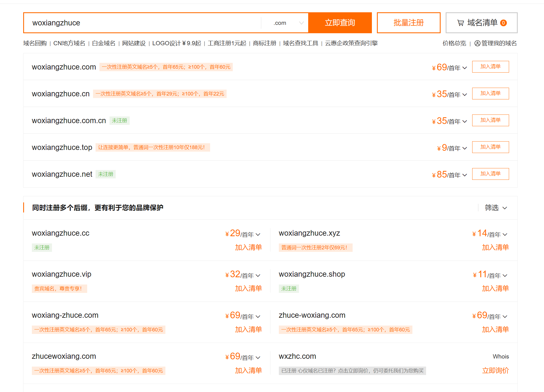Open 域名回购 menu link
This screenshot has width=544, height=392.
click(x=35, y=43)
